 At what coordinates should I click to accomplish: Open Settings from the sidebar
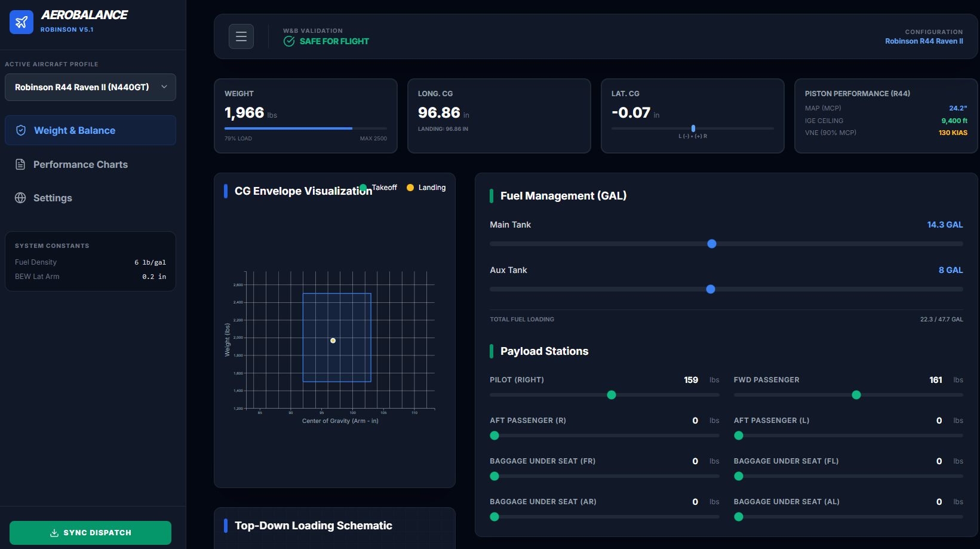(53, 198)
